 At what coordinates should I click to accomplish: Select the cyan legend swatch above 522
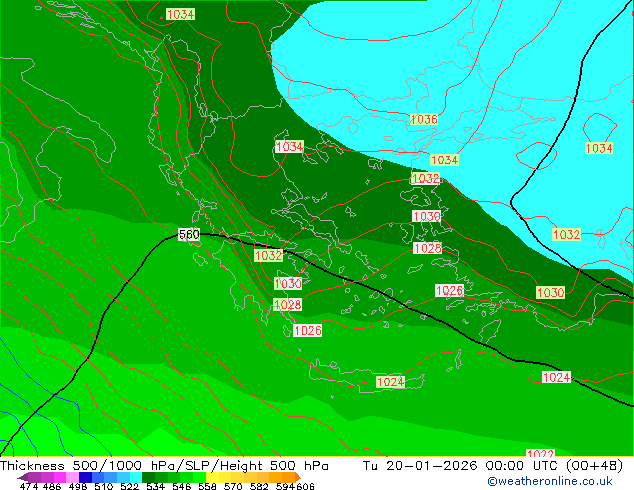pos(136,477)
